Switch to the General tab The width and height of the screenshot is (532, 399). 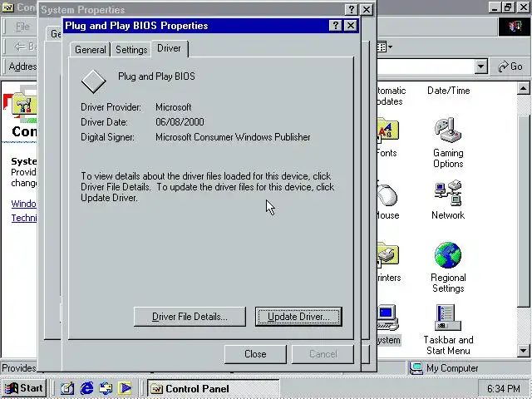coord(91,50)
